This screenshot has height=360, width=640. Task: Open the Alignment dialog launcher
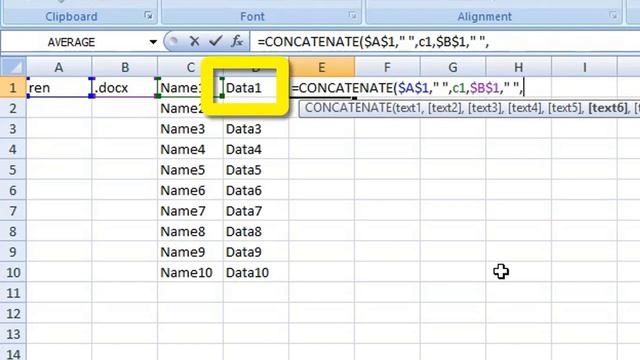[613, 16]
